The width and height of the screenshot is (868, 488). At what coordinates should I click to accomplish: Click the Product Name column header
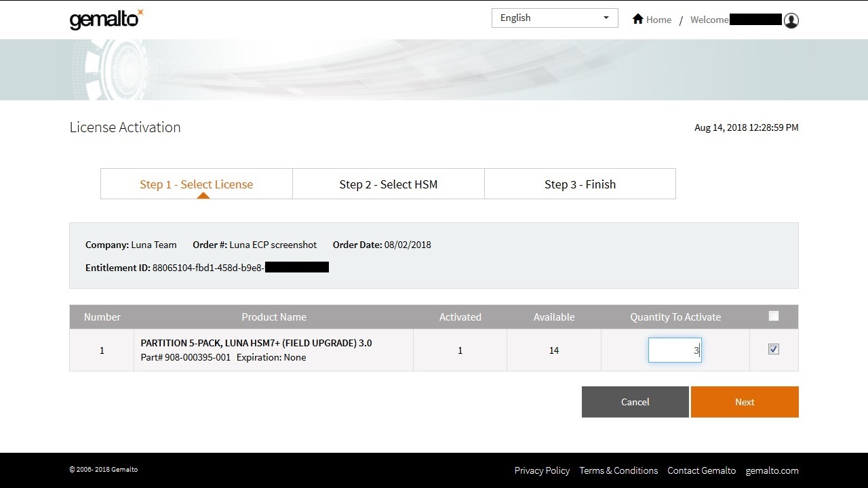(274, 317)
